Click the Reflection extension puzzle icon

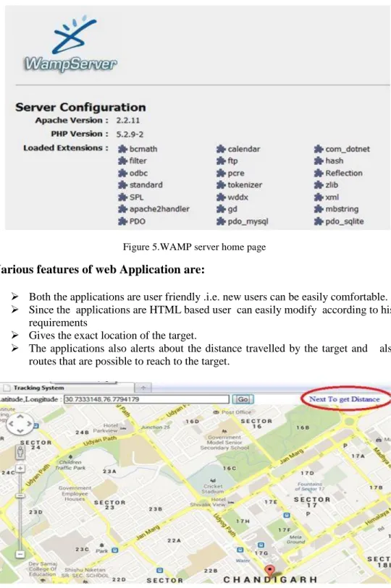coord(319,174)
